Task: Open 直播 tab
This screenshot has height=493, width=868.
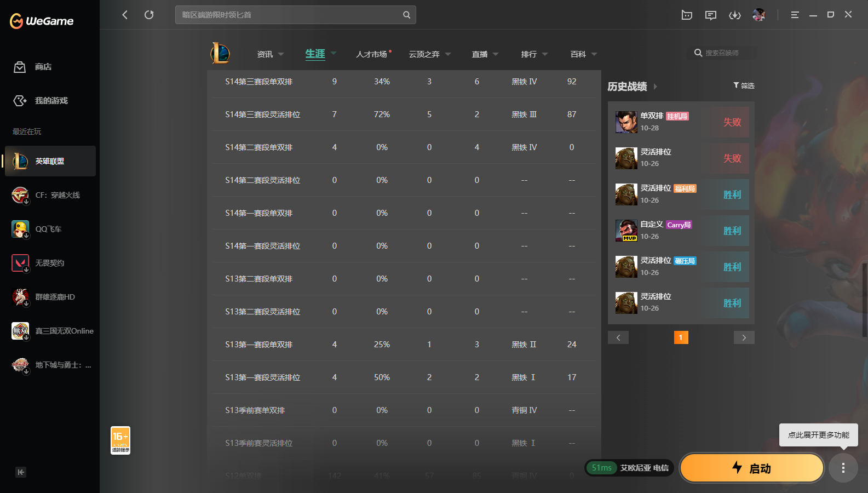Action: (480, 54)
